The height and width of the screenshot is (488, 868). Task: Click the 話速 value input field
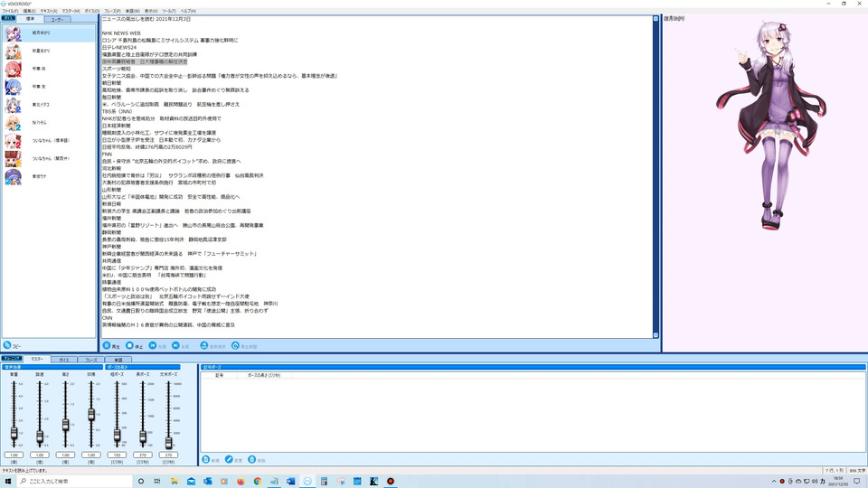click(40, 455)
